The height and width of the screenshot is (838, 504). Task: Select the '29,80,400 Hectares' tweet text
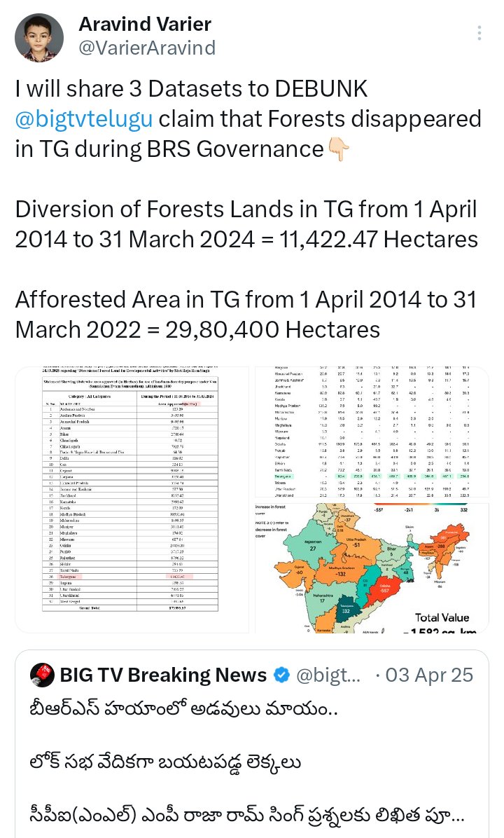coord(272,329)
